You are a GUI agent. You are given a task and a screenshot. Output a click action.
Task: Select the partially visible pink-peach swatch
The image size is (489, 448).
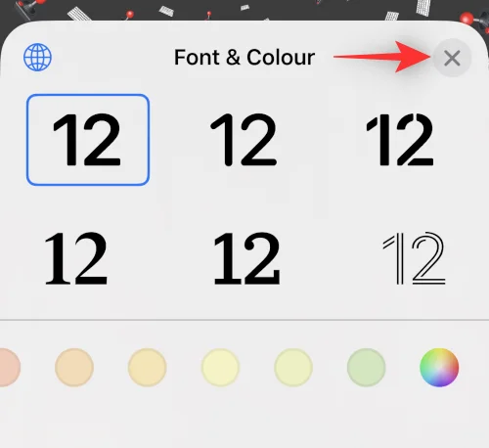coord(9,368)
